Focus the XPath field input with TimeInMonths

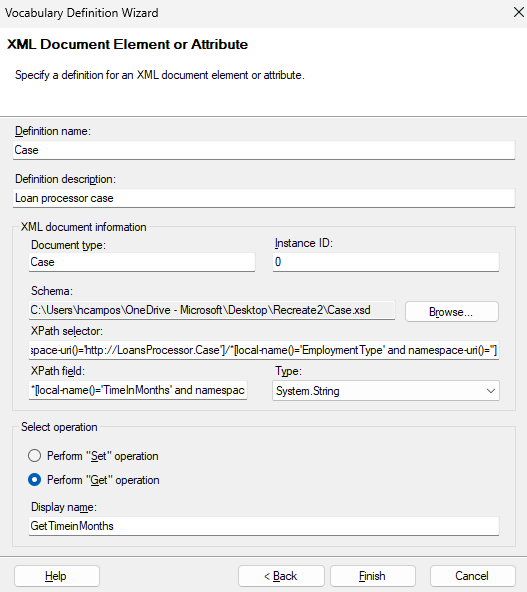tap(138, 390)
